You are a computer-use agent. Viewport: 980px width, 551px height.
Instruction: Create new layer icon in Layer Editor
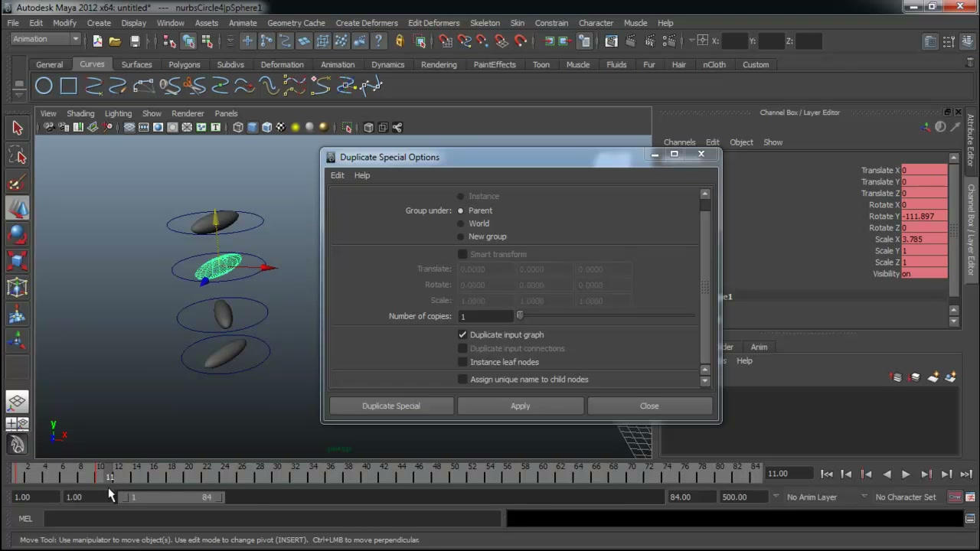pos(933,377)
